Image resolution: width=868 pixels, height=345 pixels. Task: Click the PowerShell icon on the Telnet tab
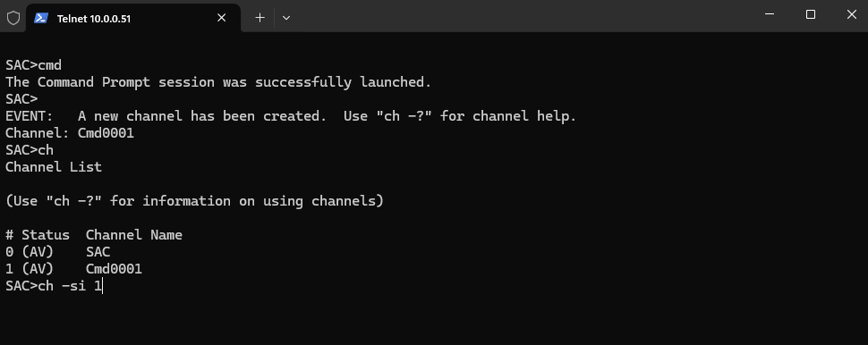(41, 18)
